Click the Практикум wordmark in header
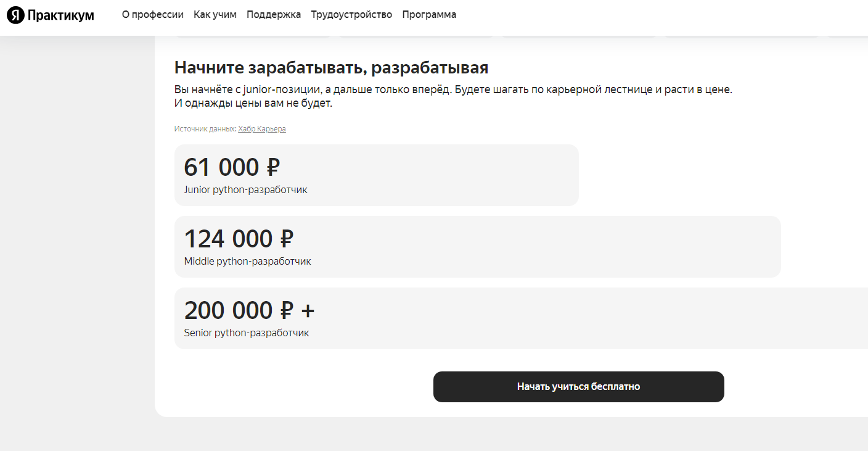Image resolution: width=868 pixels, height=451 pixels. 60,15
